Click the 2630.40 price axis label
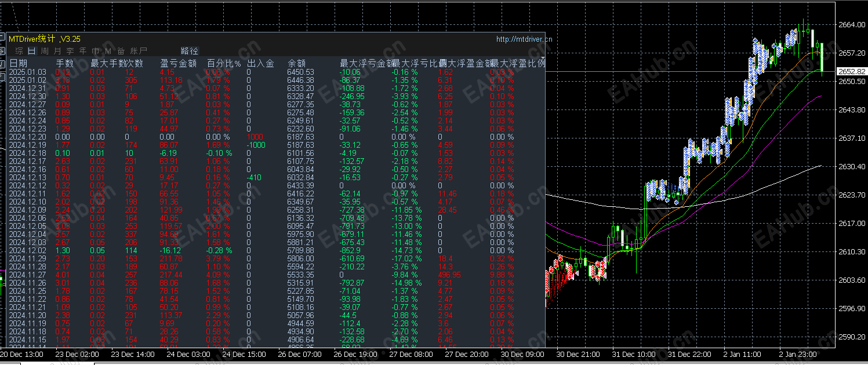 point(852,166)
